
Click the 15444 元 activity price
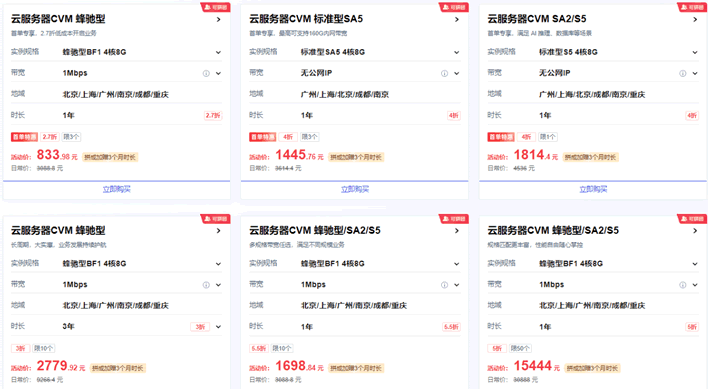pyautogui.click(x=537, y=366)
